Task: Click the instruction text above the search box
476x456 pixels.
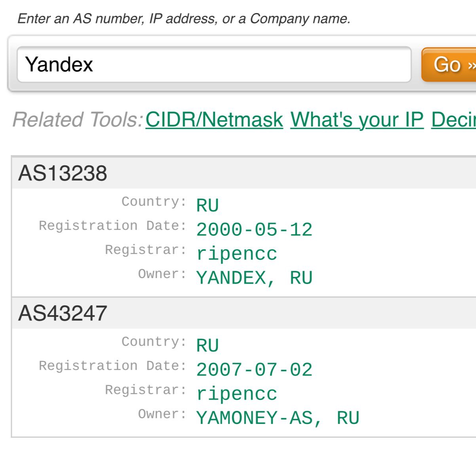Action: [184, 19]
